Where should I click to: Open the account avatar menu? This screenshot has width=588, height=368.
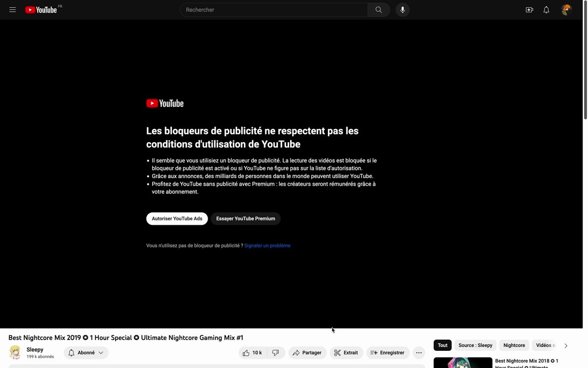[566, 10]
